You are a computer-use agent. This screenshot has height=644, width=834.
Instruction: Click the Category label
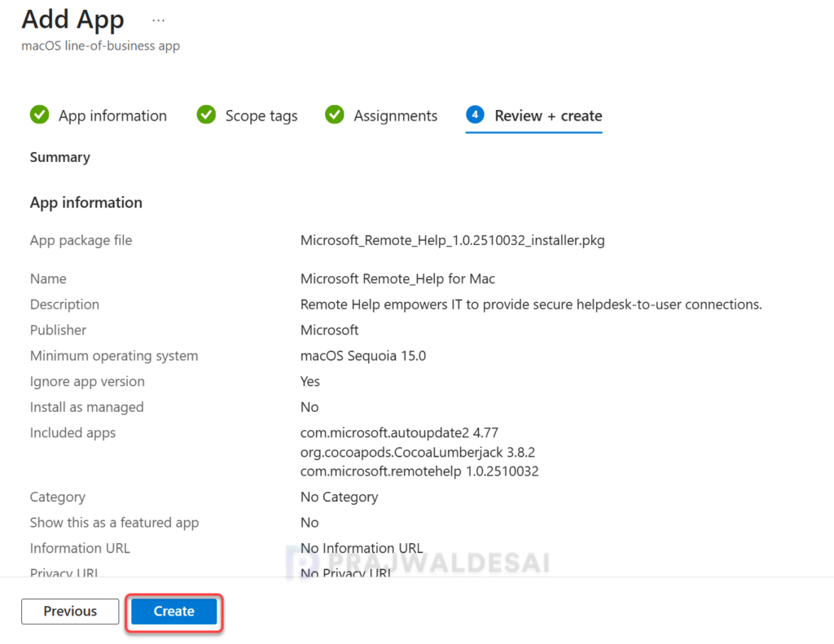point(58,497)
